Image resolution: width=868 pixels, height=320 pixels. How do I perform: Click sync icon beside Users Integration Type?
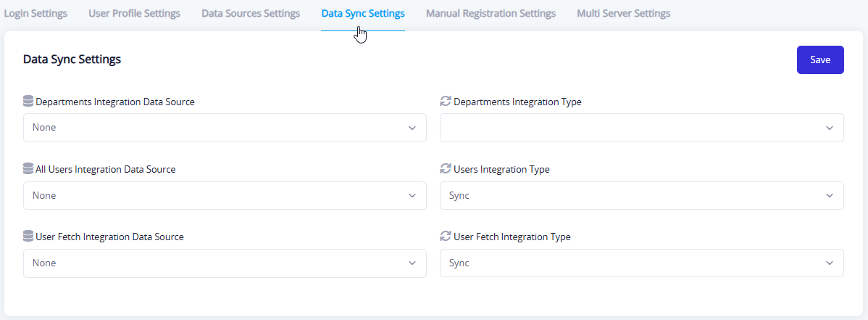click(x=446, y=169)
